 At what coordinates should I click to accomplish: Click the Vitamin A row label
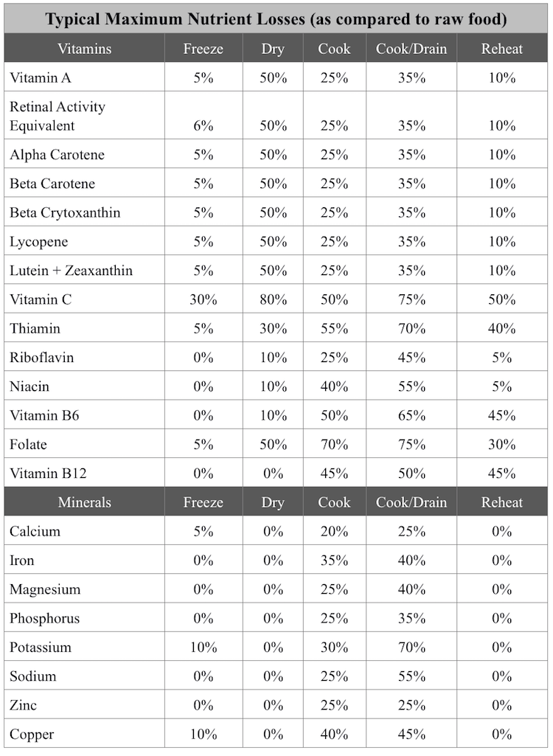[41, 77]
